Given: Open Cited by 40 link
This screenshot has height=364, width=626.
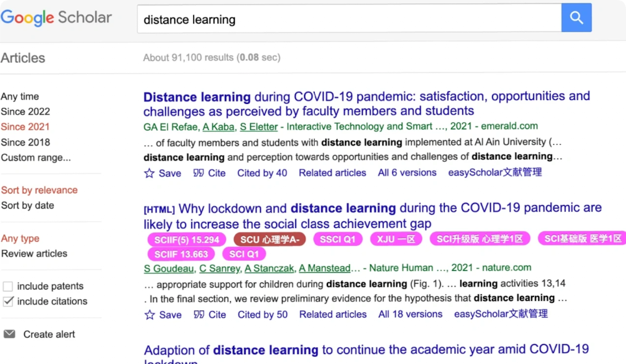Looking at the screenshot, I should tap(262, 173).
